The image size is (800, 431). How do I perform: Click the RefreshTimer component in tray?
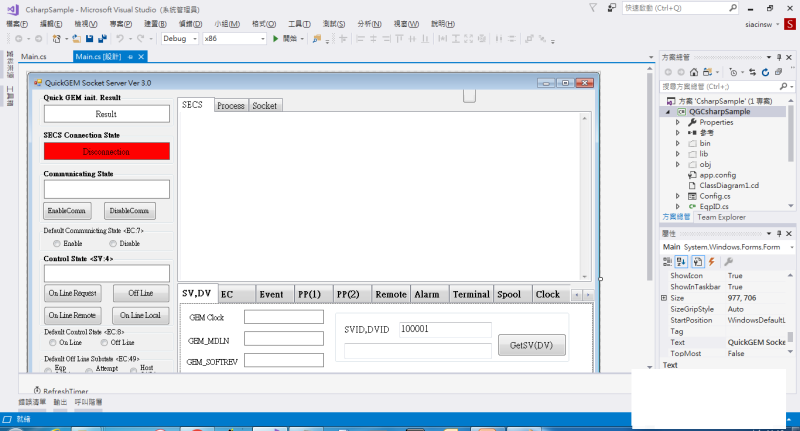(61, 391)
